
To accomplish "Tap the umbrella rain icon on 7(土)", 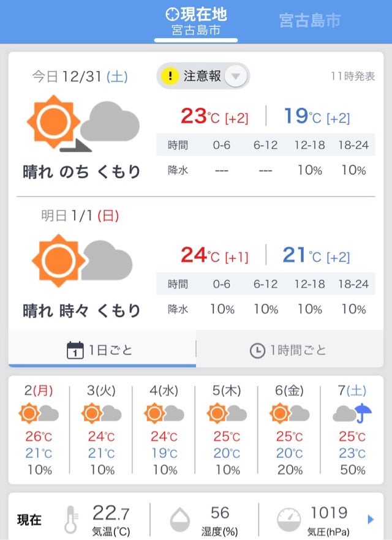I will coord(364,413).
